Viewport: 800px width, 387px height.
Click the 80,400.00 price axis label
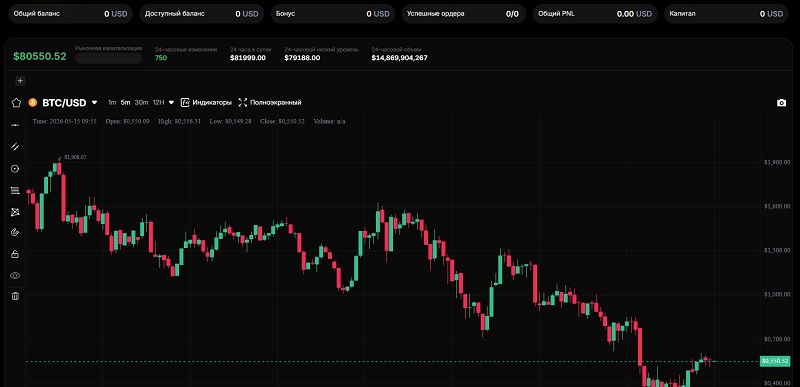coord(777,383)
